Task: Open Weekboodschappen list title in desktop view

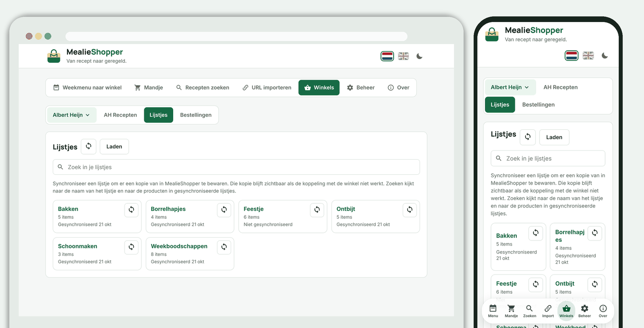Action: [x=179, y=246]
